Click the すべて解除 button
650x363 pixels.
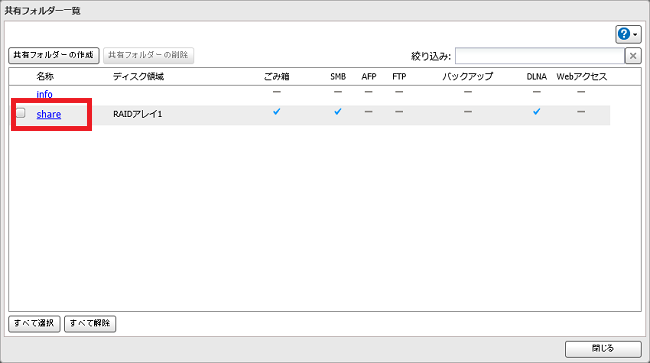90,324
